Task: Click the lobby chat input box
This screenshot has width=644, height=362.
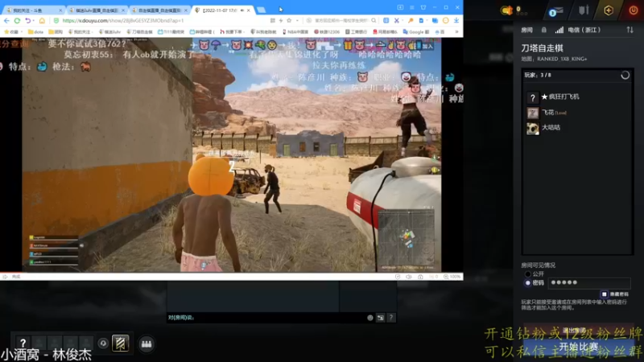Action: pos(266,318)
